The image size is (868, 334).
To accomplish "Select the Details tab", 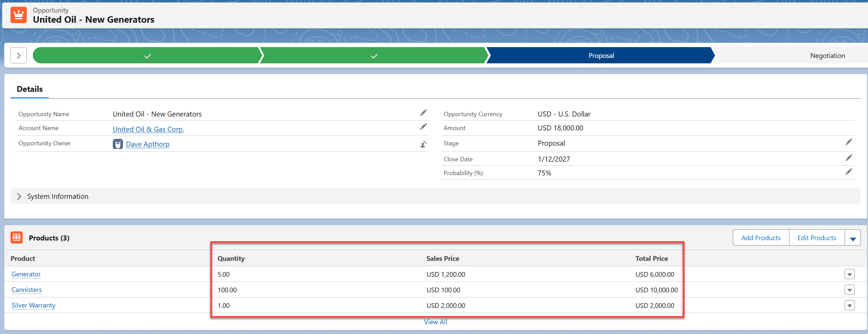I will 30,89.
